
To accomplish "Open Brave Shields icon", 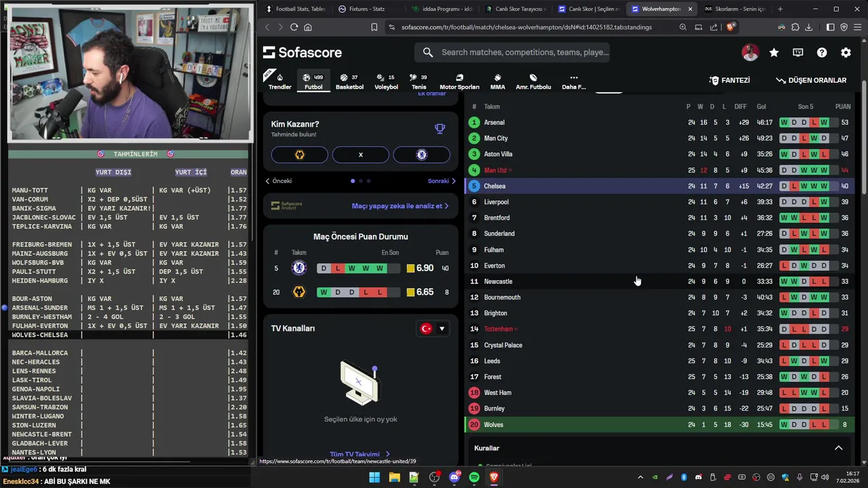I will click(730, 27).
